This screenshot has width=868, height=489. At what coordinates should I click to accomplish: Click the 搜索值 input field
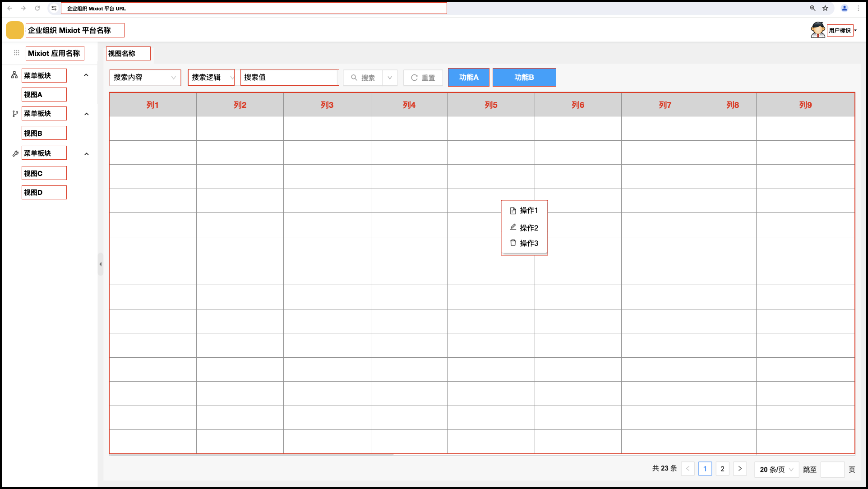[x=289, y=78]
